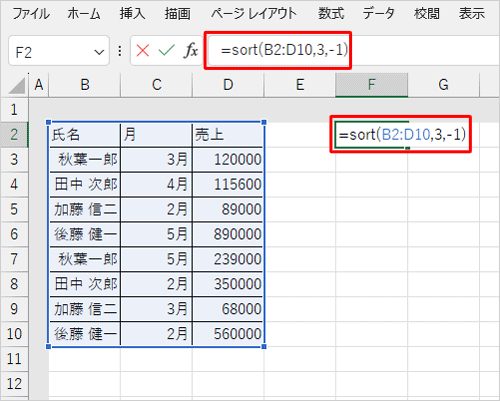
Task: Select row 12 header
Action: pyautogui.click(x=14, y=384)
